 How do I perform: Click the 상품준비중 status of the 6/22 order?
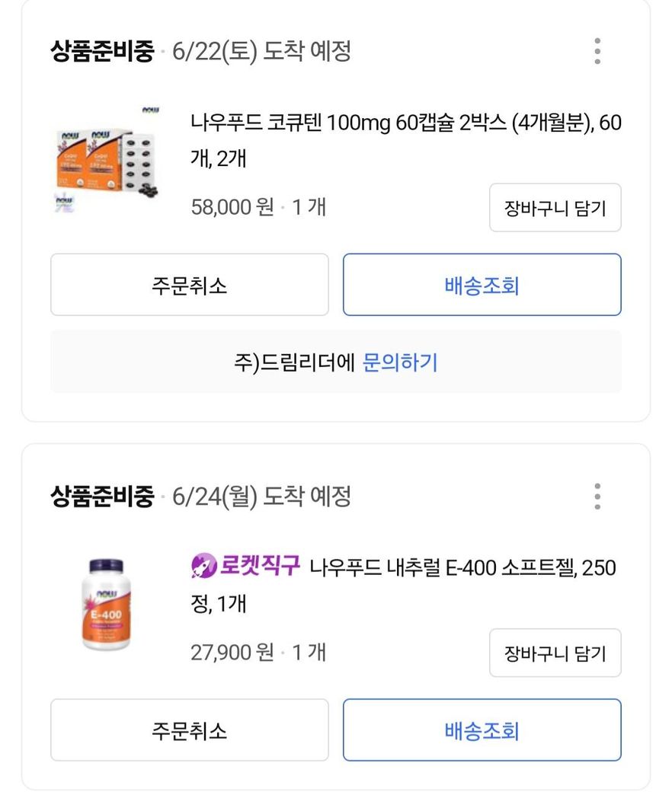pyautogui.click(x=102, y=52)
